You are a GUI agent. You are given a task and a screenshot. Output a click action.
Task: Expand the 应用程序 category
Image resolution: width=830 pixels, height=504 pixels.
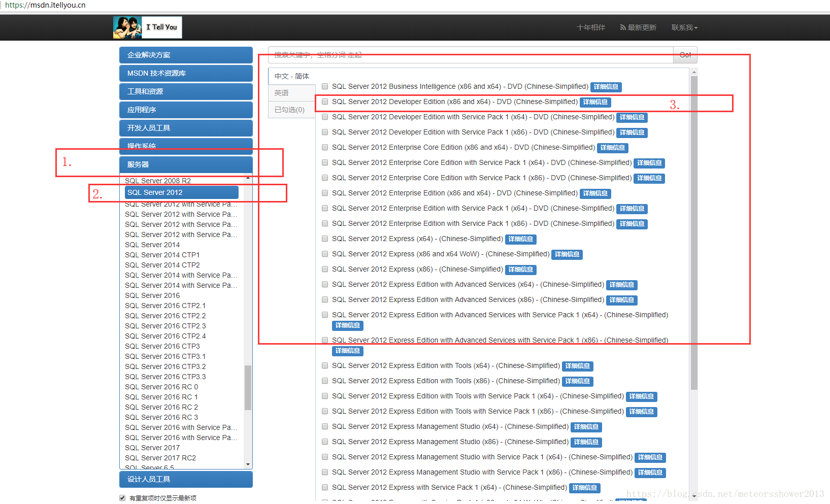(186, 110)
